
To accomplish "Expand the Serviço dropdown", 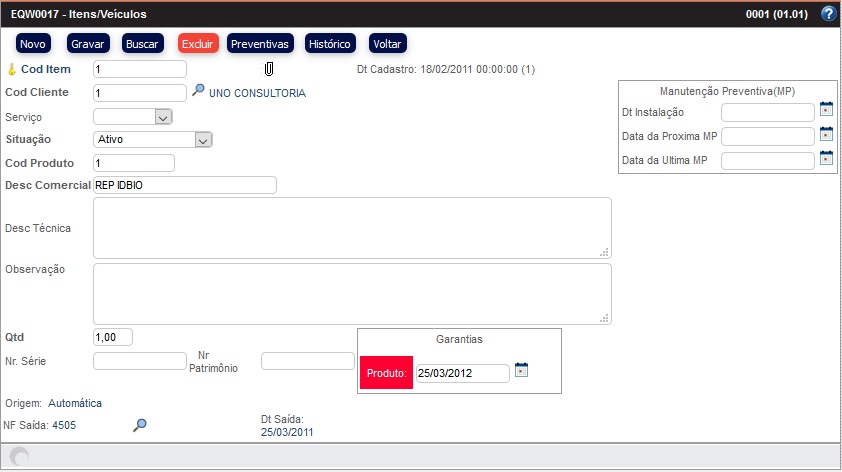I will click(163, 117).
